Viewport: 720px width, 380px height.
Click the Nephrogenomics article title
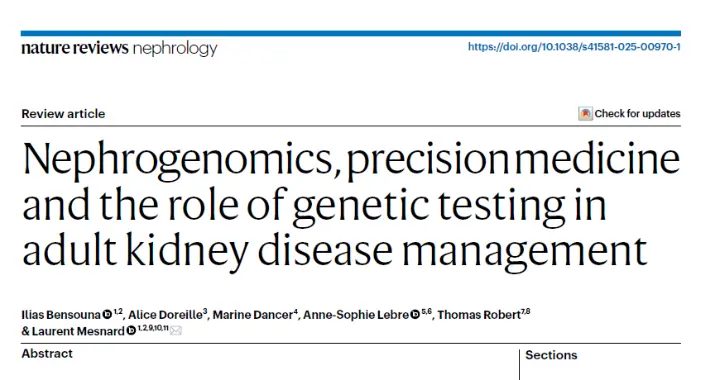351,205
